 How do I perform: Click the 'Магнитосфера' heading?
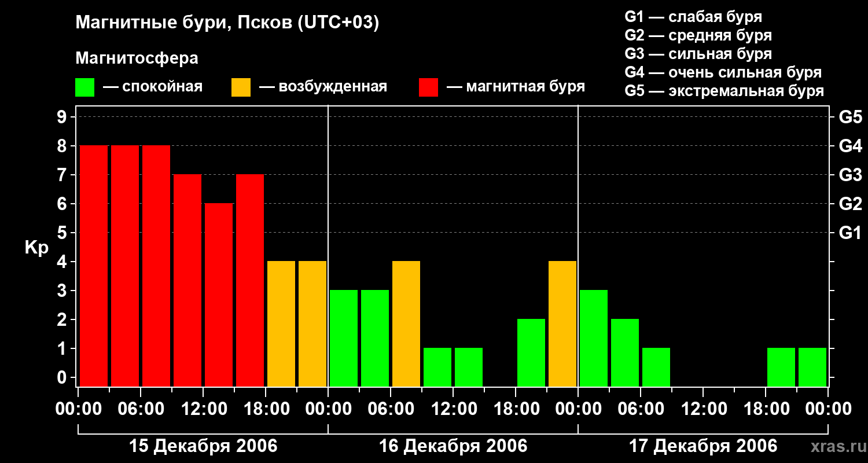(137, 58)
